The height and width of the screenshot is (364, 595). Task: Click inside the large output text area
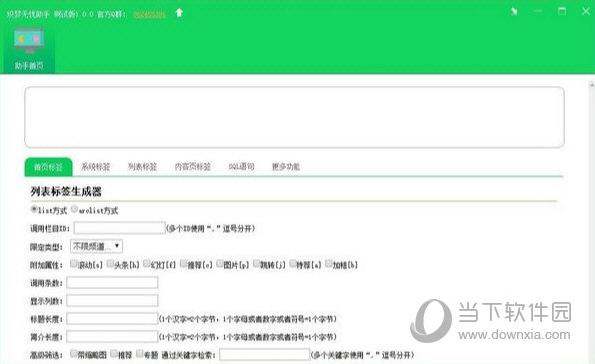point(295,117)
